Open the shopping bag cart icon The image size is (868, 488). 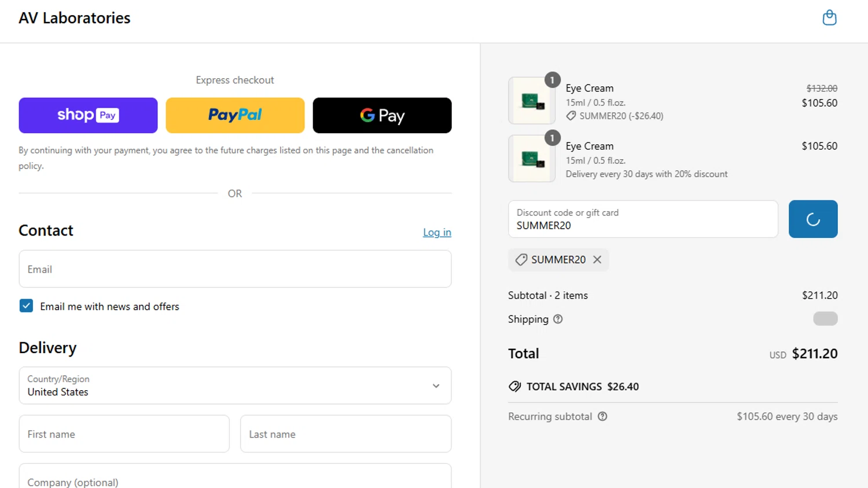[829, 18]
